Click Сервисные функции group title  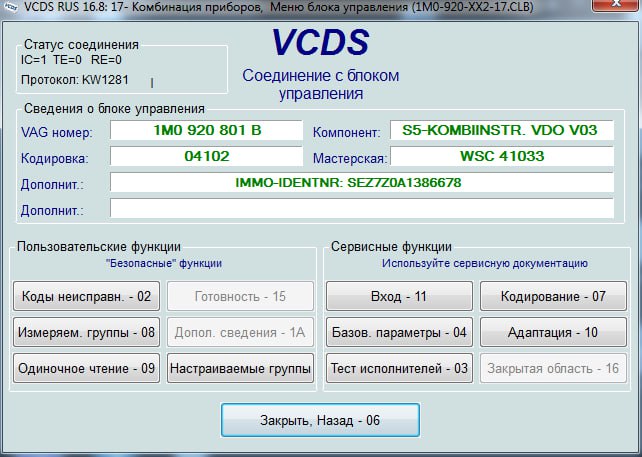pyautogui.click(x=391, y=247)
